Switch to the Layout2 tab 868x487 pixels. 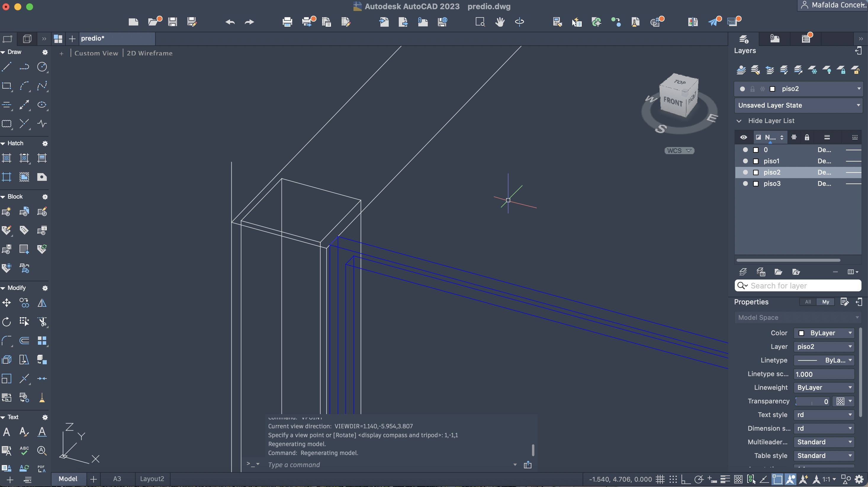152,479
